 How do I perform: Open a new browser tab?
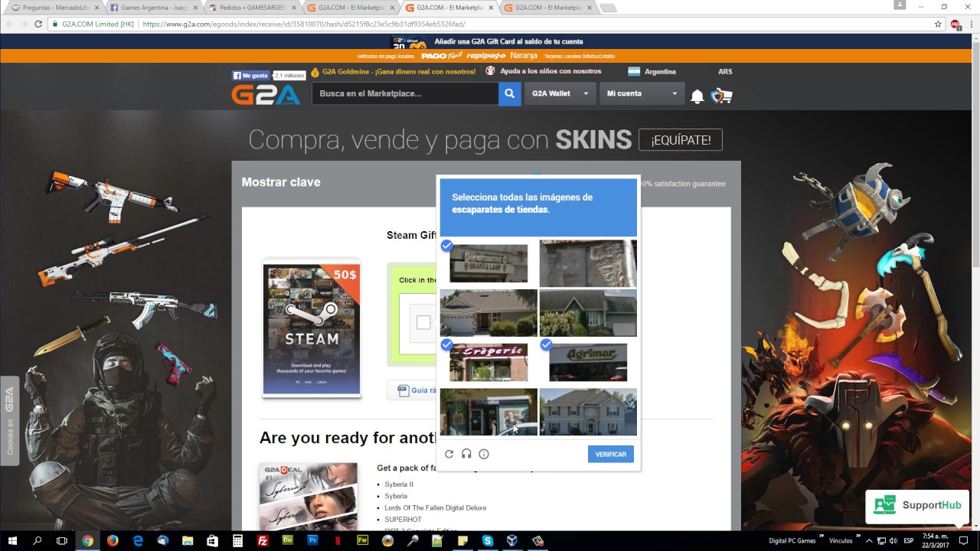click(x=608, y=8)
